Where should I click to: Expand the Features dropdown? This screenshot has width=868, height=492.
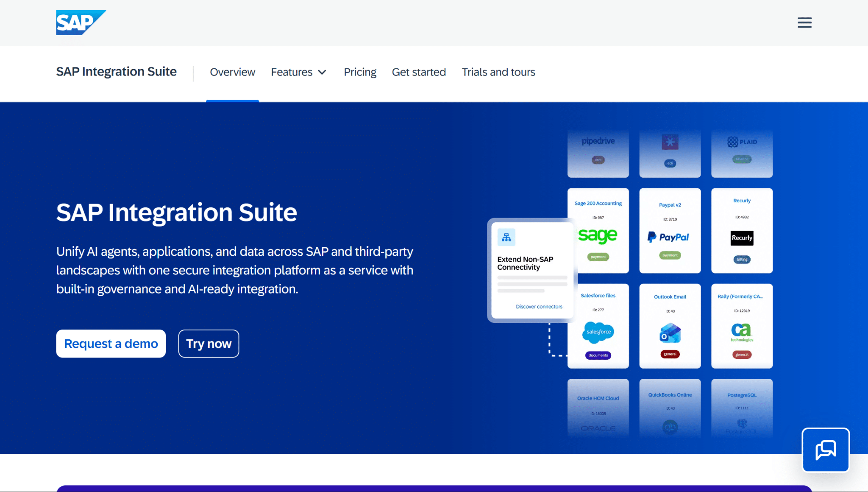pyautogui.click(x=298, y=72)
